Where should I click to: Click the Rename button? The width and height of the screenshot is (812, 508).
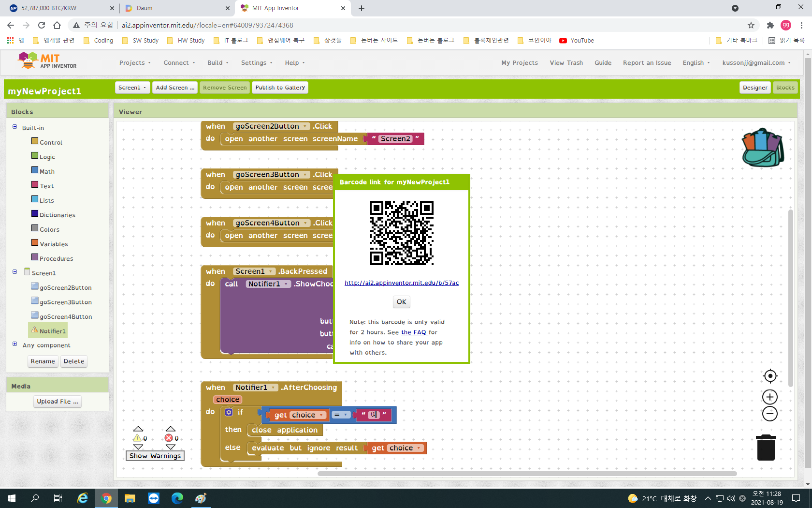(43, 361)
